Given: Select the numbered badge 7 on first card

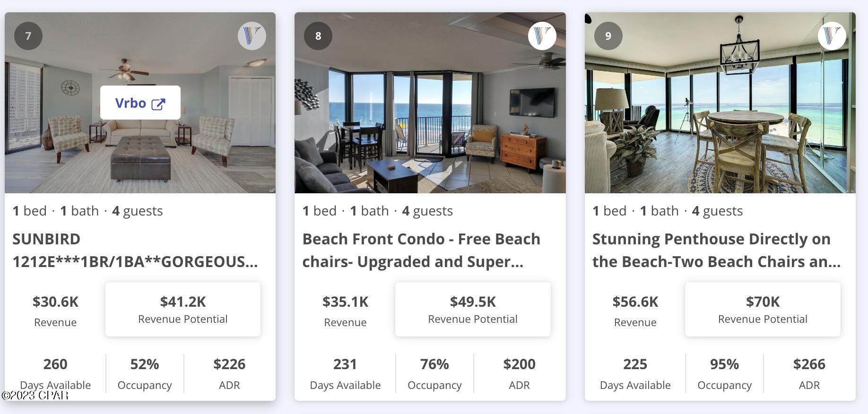Looking at the screenshot, I should point(29,35).
